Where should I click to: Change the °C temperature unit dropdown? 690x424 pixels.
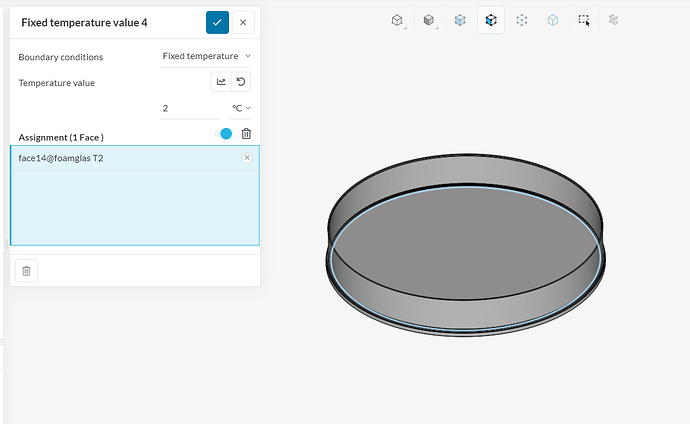point(241,108)
